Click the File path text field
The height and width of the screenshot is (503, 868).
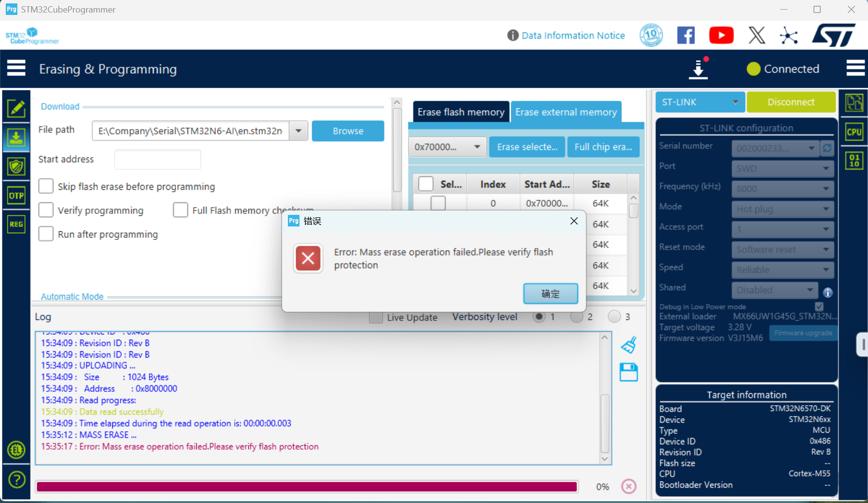coord(191,131)
